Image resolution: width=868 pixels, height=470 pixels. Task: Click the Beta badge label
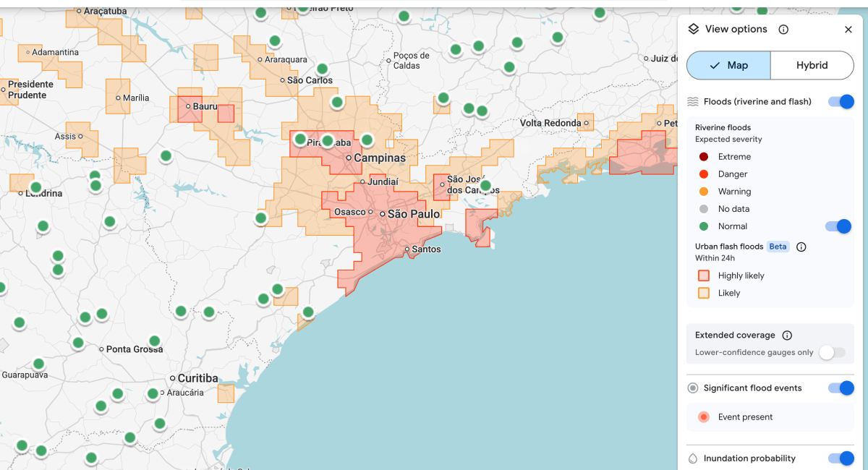[x=778, y=247]
